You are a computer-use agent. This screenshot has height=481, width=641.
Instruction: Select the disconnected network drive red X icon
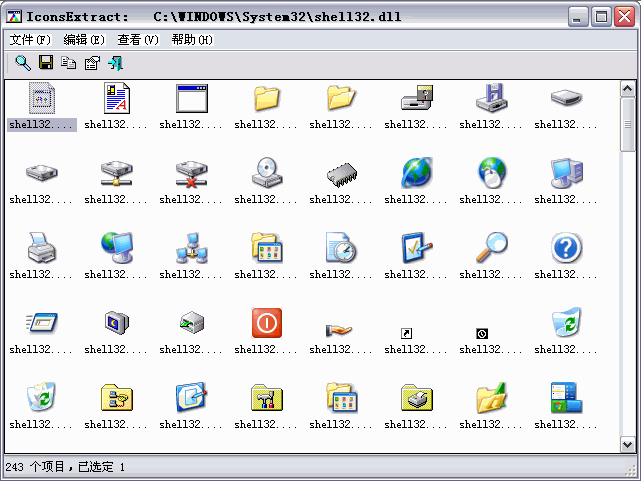[192, 174]
